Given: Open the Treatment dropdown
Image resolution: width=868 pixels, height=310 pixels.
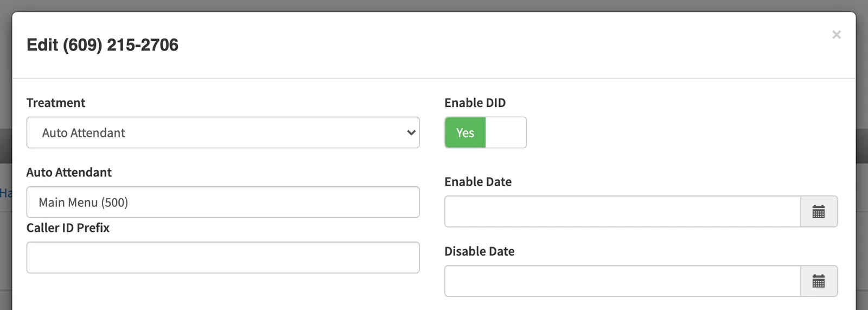Looking at the screenshot, I should [x=223, y=132].
